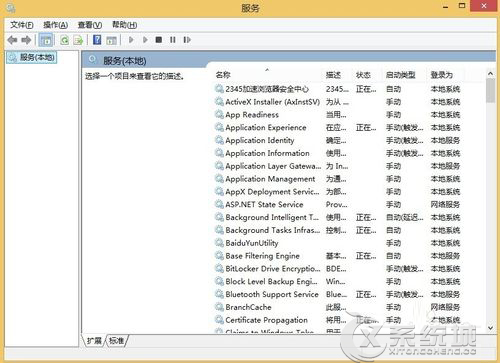The width and height of the screenshot is (500, 363).
Task: Click the Export list toolbar icon
Action: click(78, 40)
